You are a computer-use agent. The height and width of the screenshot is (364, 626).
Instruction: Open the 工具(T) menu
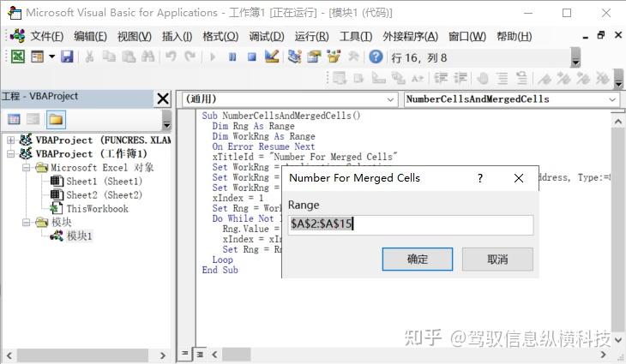click(x=356, y=37)
